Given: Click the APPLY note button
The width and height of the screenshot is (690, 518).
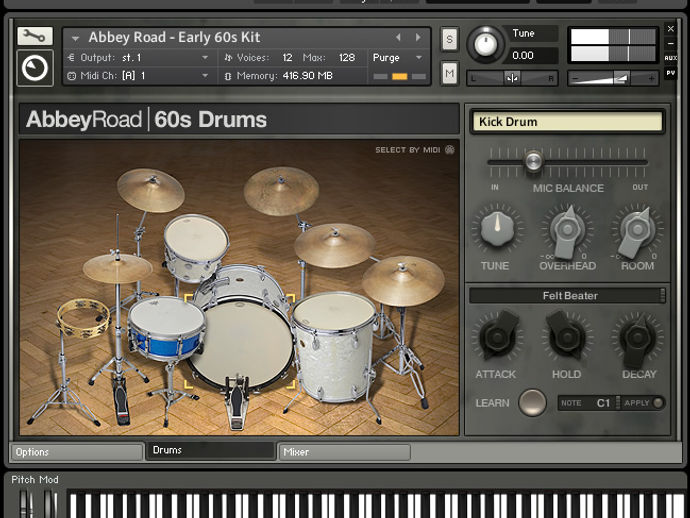Looking at the screenshot, I should (x=643, y=403).
